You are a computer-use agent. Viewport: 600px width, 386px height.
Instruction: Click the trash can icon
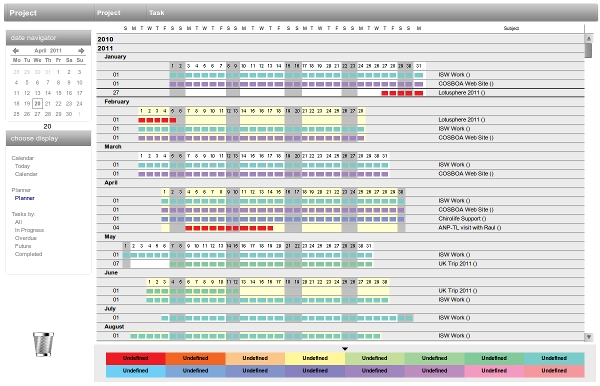[43, 344]
